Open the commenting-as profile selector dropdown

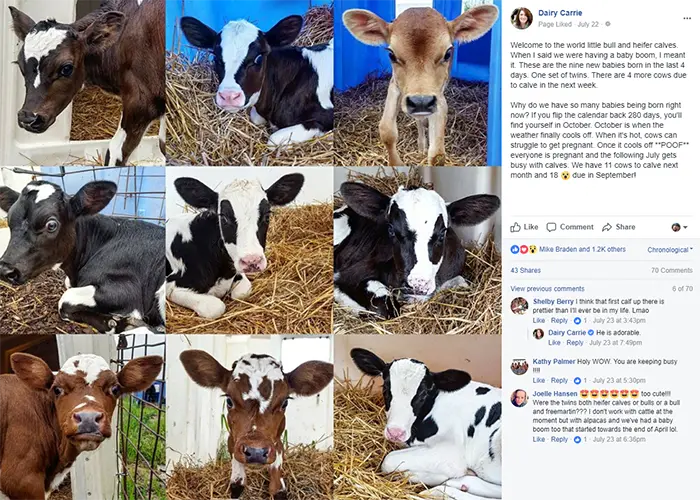[x=679, y=227]
